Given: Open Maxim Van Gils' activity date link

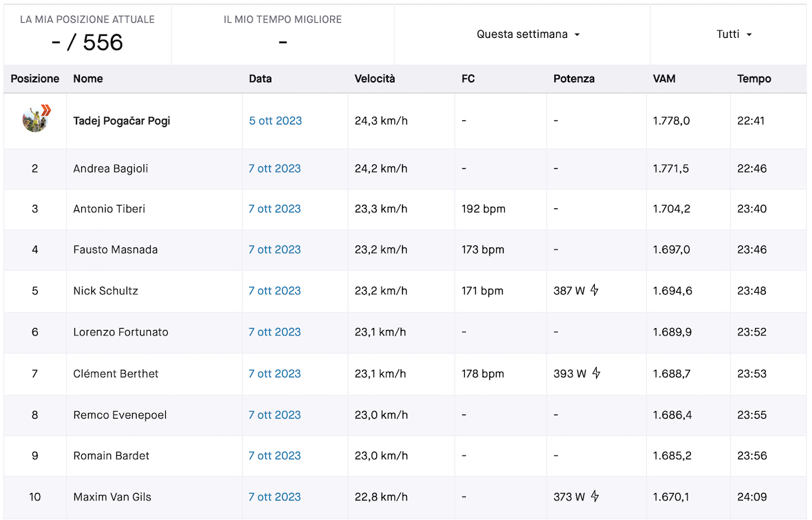Looking at the screenshot, I should pos(275,497).
